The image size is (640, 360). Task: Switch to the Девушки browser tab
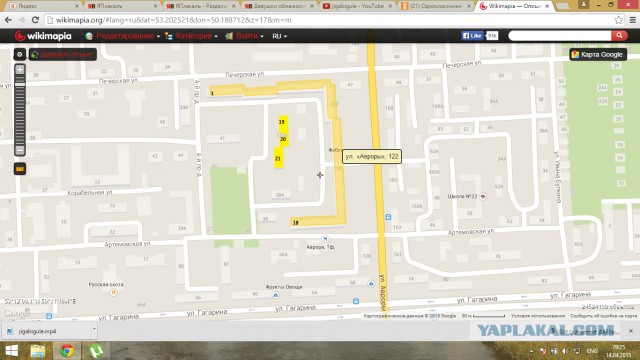coord(278,6)
